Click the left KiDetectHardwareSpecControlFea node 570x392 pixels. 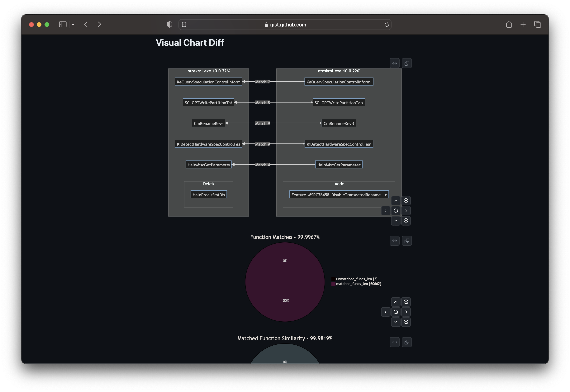pyautogui.click(x=208, y=144)
